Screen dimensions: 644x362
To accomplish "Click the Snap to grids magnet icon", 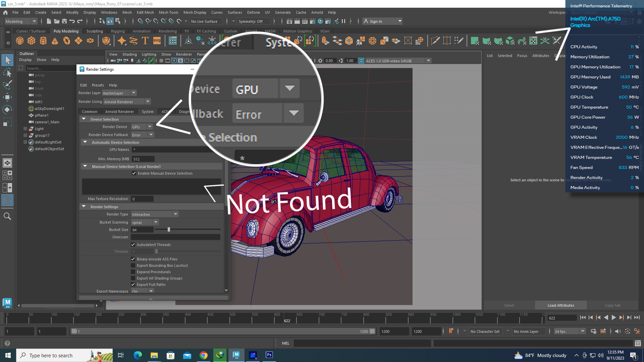I will (x=141, y=21).
